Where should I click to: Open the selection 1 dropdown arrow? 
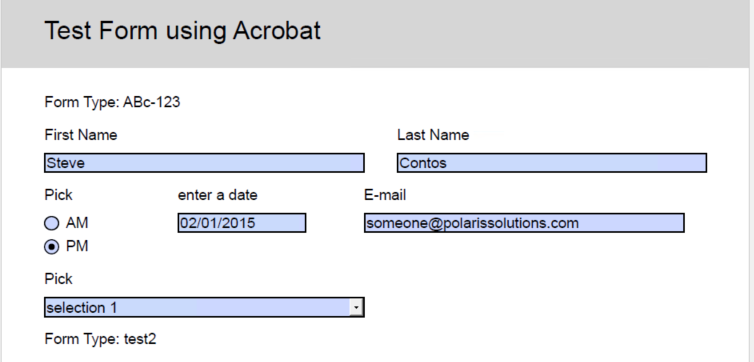click(356, 308)
